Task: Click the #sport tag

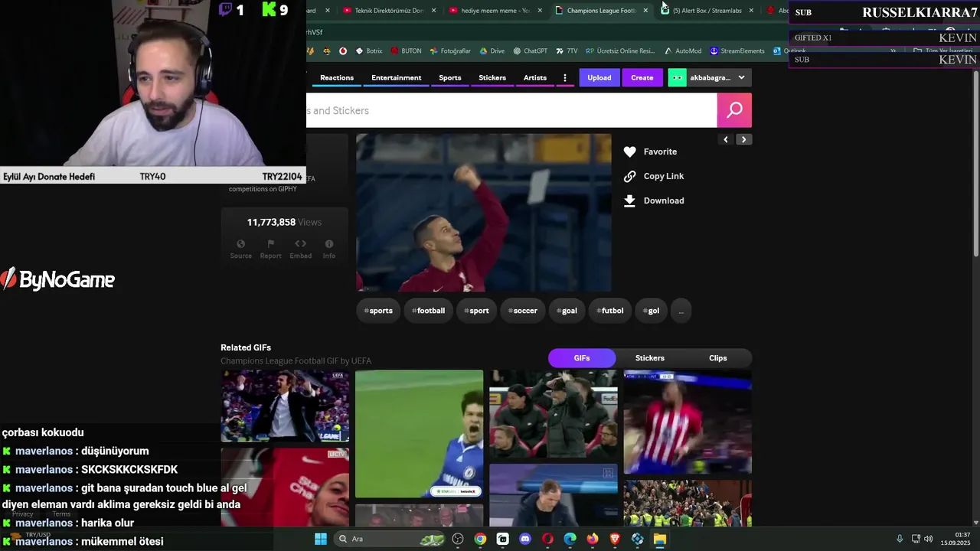Action: point(476,311)
